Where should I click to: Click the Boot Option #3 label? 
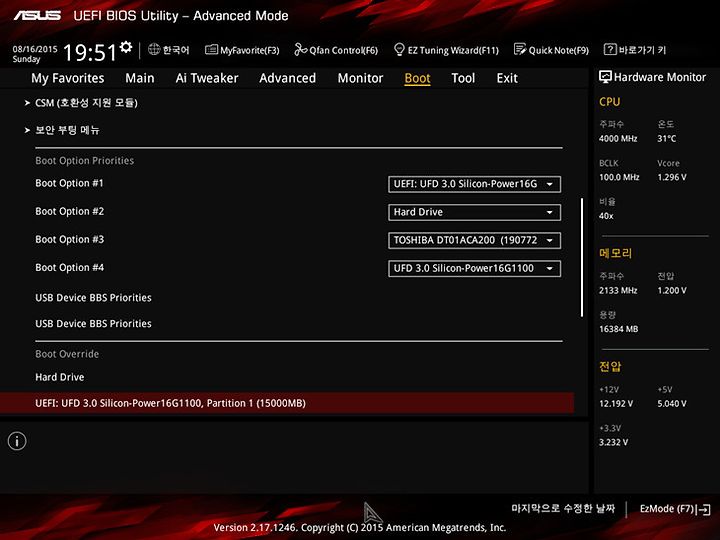[69, 239]
